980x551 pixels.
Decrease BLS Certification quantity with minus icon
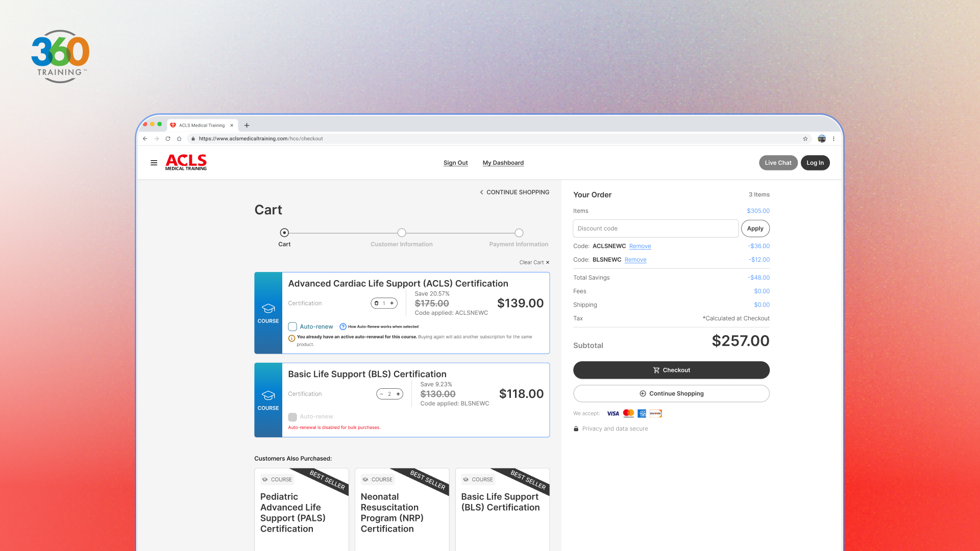(x=381, y=394)
